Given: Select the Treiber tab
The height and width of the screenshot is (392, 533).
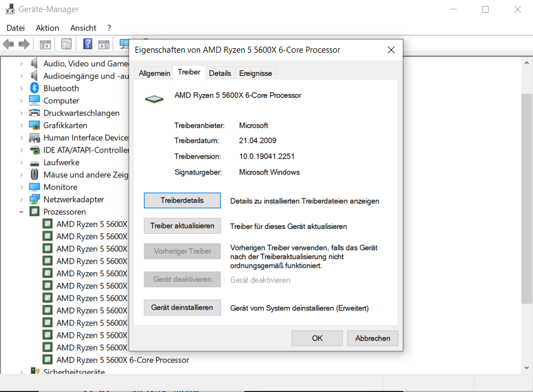Looking at the screenshot, I should pos(189,72).
